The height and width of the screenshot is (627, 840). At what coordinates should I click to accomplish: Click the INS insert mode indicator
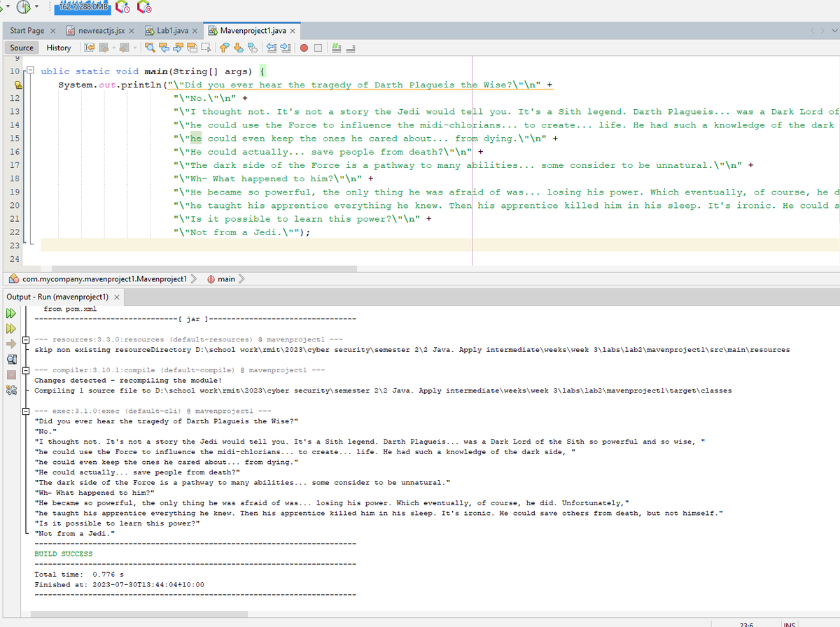(x=789, y=624)
